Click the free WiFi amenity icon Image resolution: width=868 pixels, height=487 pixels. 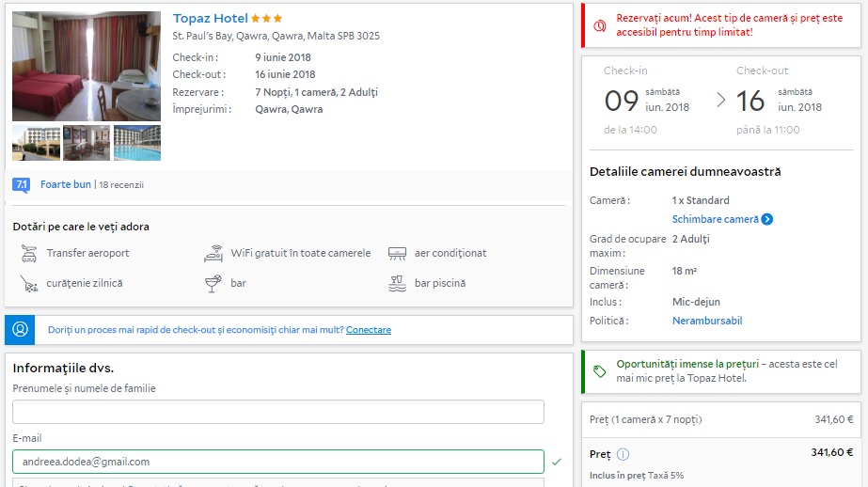[213, 253]
